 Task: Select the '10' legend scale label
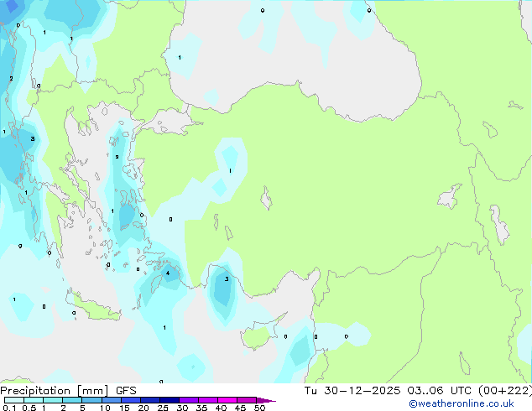coord(105,408)
